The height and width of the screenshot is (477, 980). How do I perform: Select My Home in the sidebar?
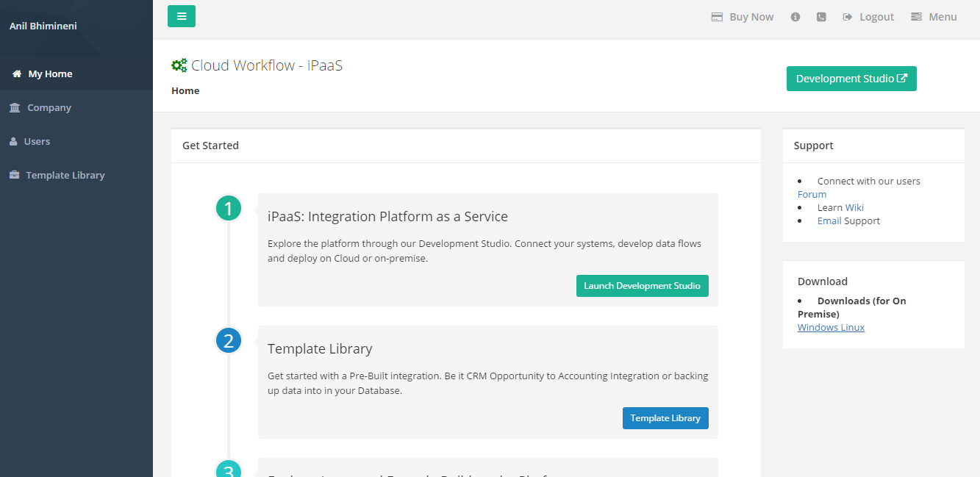pyautogui.click(x=49, y=73)
